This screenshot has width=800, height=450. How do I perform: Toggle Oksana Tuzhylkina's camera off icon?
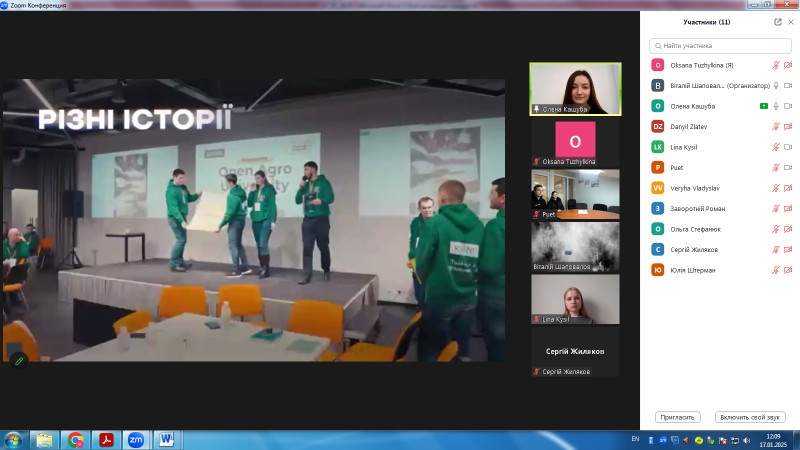pyautogui.click(x=788, y=65)
